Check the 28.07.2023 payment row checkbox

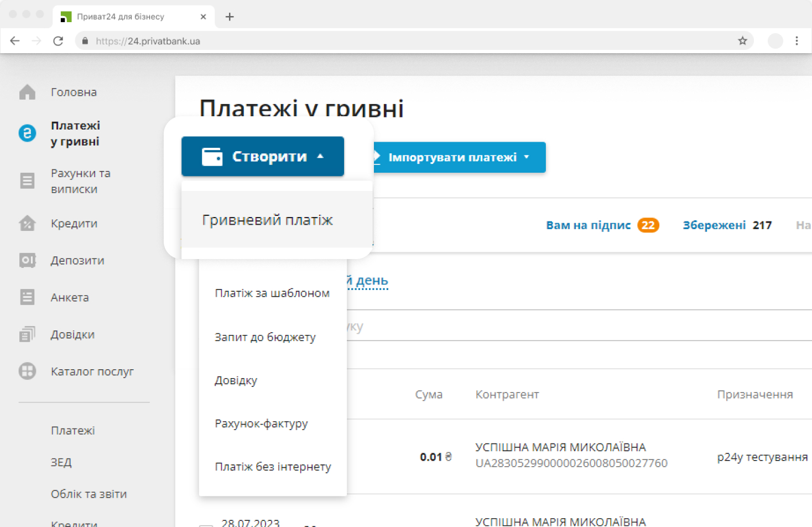[x=206, y=524]
